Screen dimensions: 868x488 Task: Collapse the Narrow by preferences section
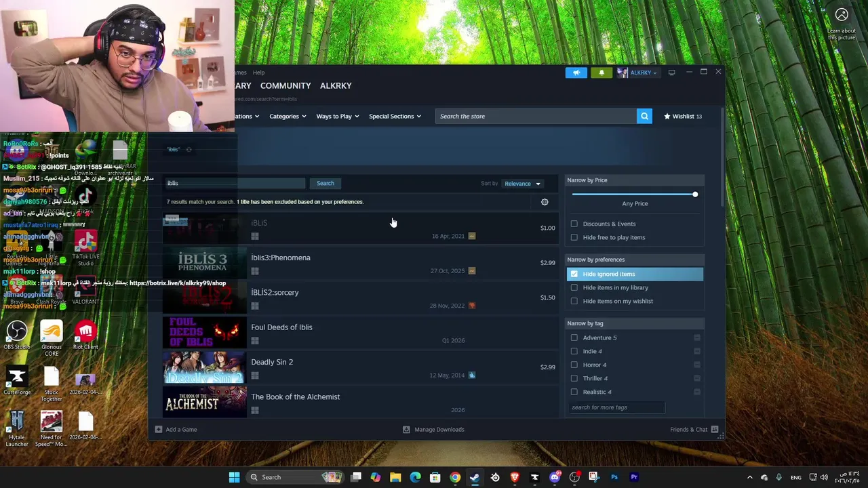tap(635, 260)
